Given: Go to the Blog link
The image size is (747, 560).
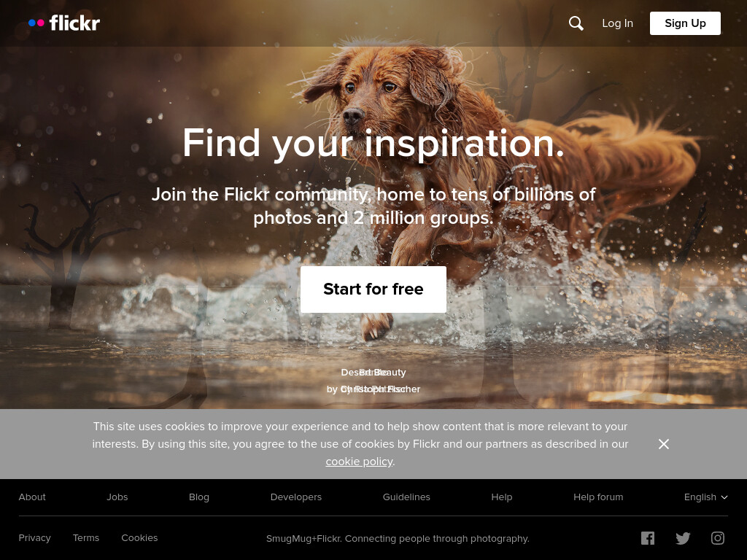Looking at the screenshot, I should 199,497.
